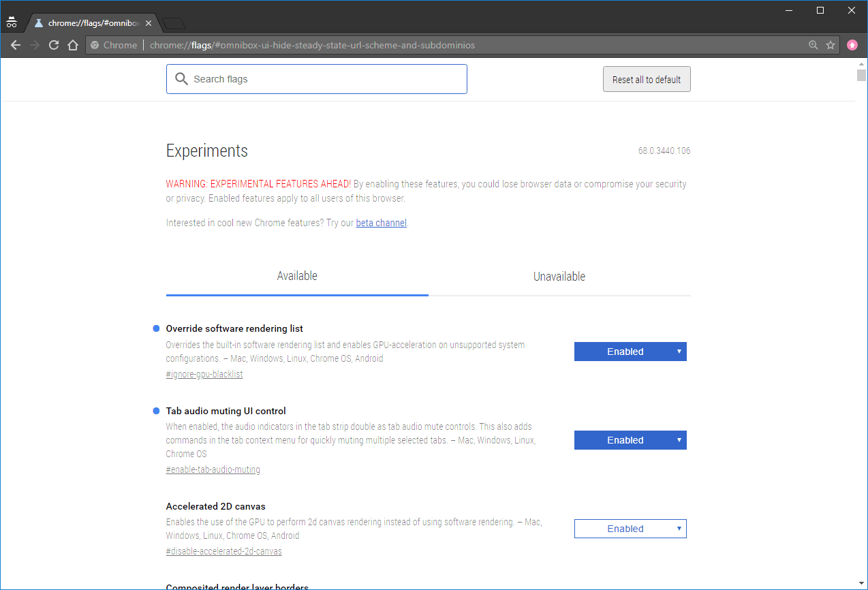Reload the page with the refresh icon
Viewport: 868px width, 590px height.
click(54, 46)
